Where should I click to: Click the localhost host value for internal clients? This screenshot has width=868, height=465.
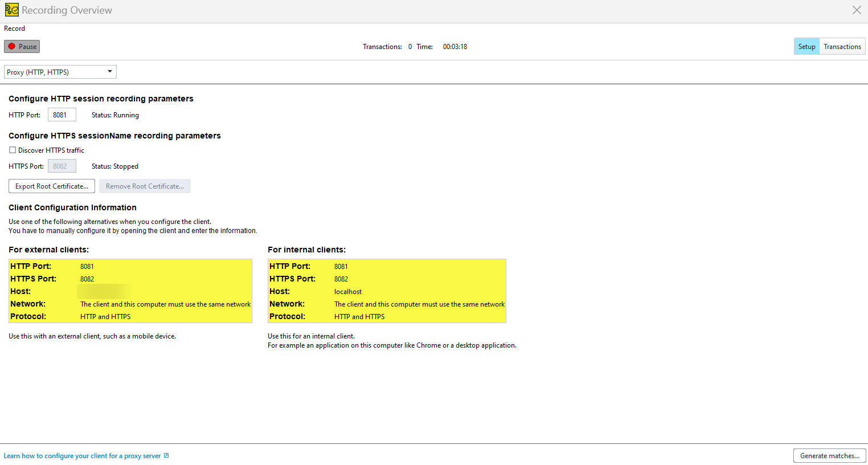348,291
